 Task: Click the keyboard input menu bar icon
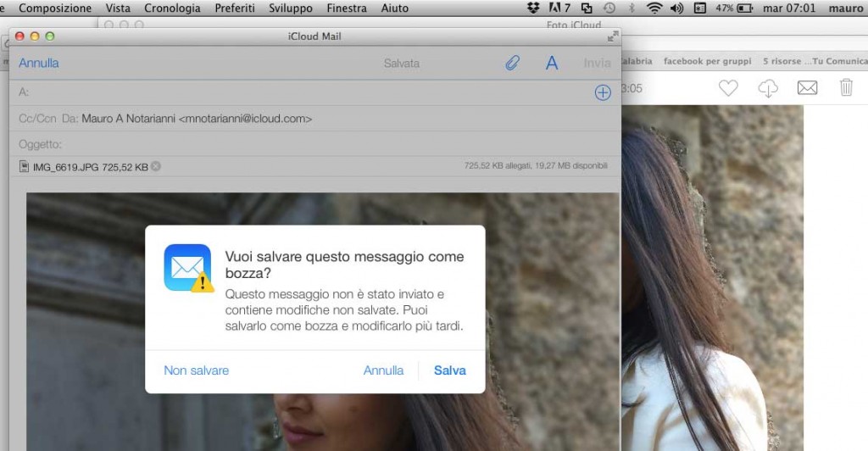(699, 8)
